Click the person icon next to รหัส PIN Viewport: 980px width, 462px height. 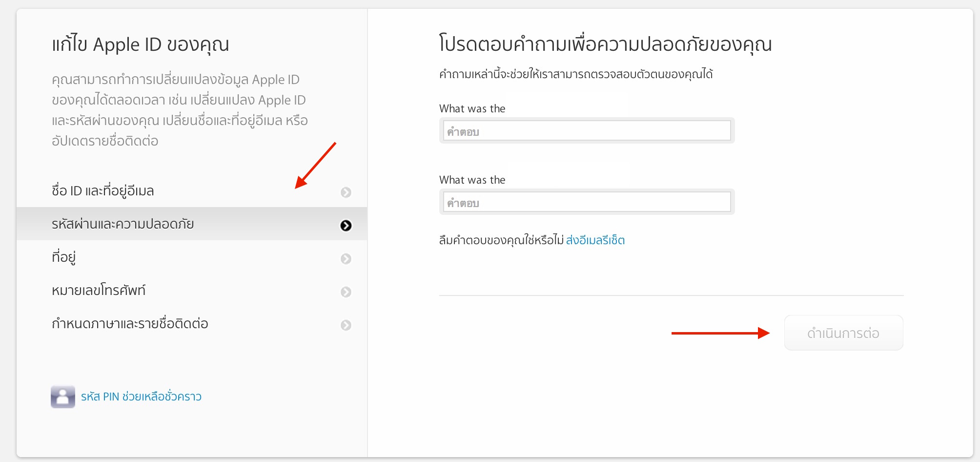(x=63, y=397)
